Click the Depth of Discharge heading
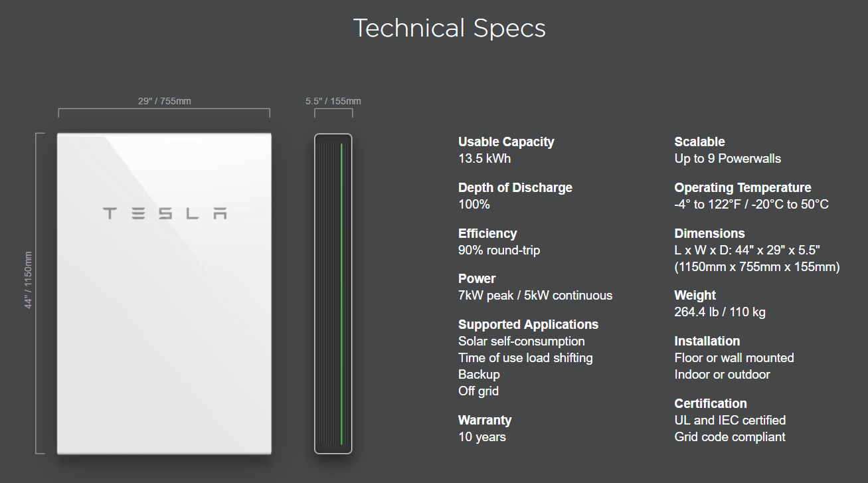Image resolution: width=868 pixels, height=483 pixels. (515, 187)
